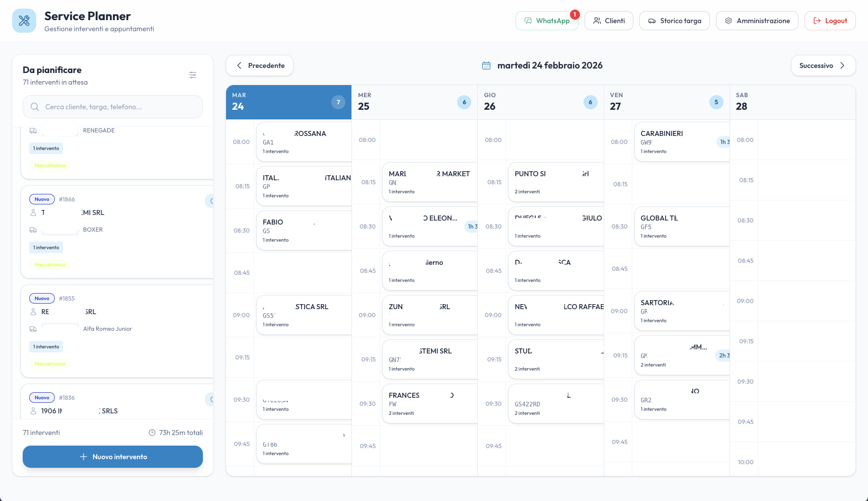This screenshot has width=868, height=501.
Task: Click the Service Planner crossed-tools logo
Action: pyautogui.click(x=24, y=20)
